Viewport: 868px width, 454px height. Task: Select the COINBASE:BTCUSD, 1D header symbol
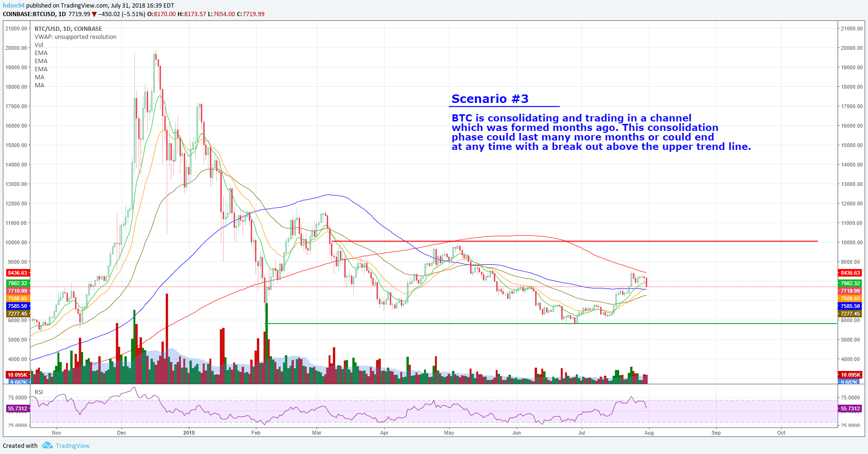[34, 14]
